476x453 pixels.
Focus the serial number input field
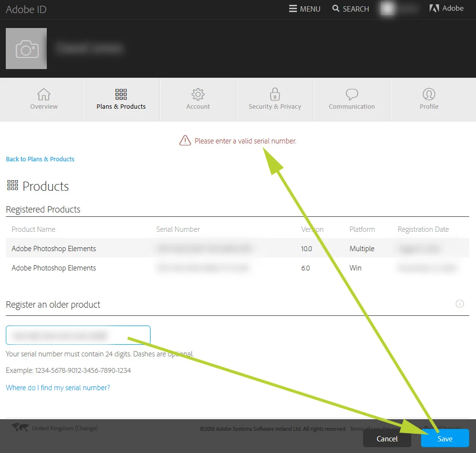pos(78,335)
